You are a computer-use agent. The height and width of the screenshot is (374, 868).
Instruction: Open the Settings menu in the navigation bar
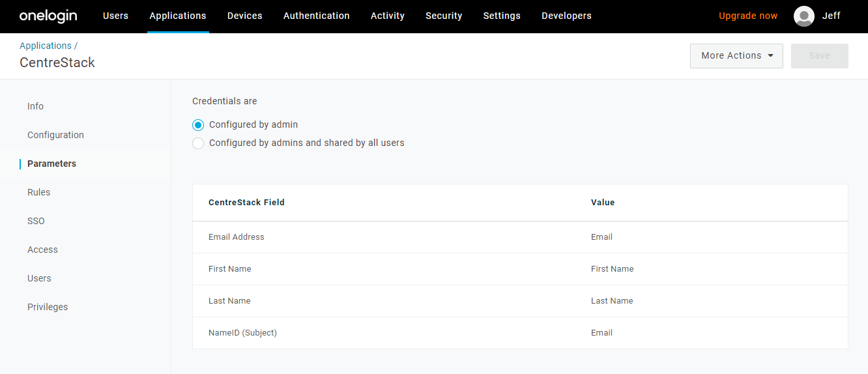(502, 16)
